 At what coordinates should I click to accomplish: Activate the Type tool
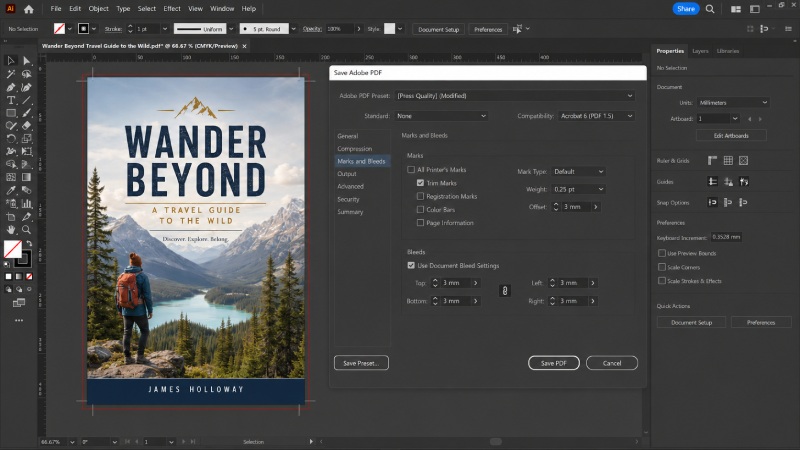click(x=11, y=100)
